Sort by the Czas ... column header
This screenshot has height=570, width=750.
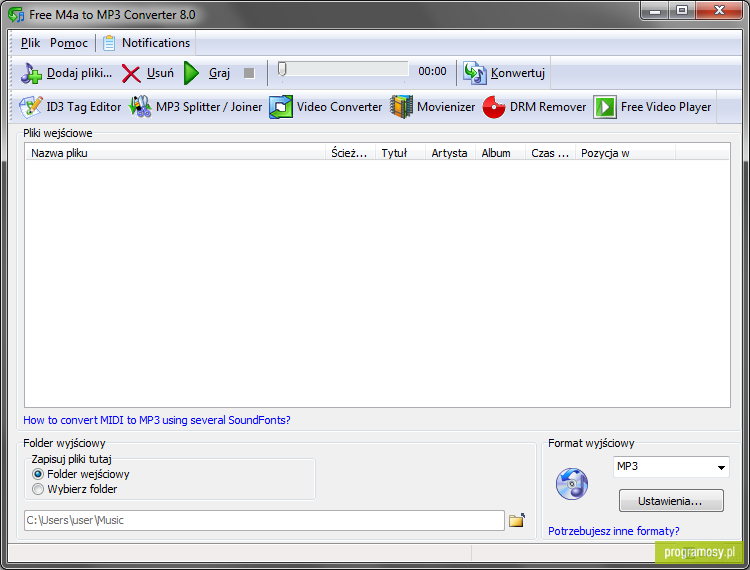pyautogui.click(x=550, y=153)
